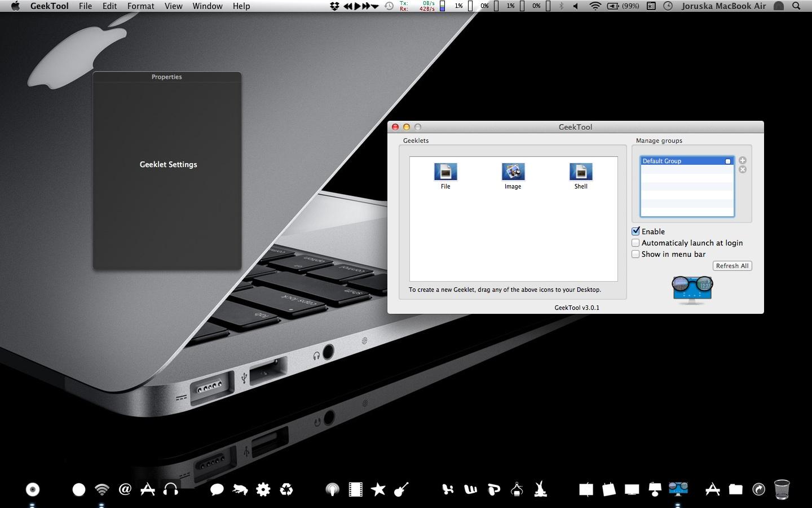Open the clock icon in menu bar
812x508 pixels.
point(668,6)
